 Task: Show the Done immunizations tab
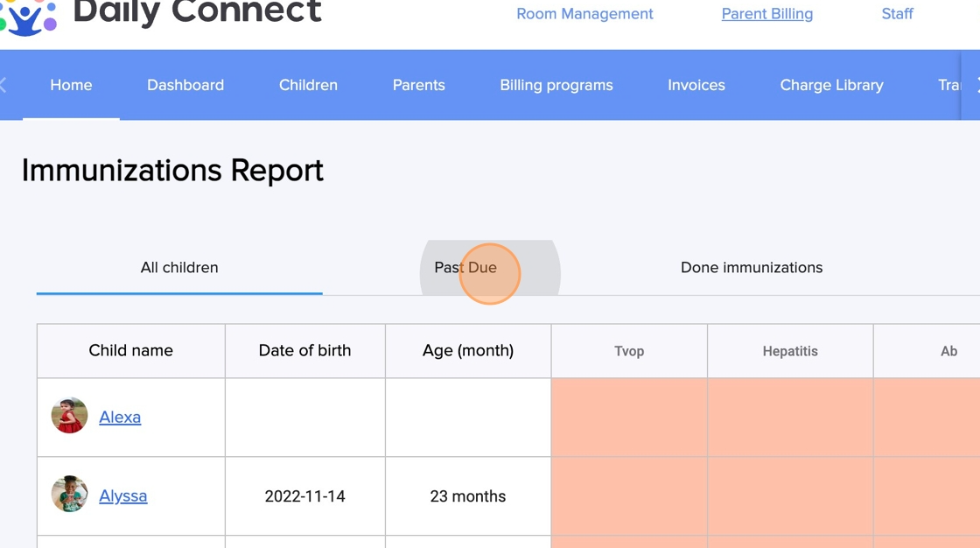[752, 268]
